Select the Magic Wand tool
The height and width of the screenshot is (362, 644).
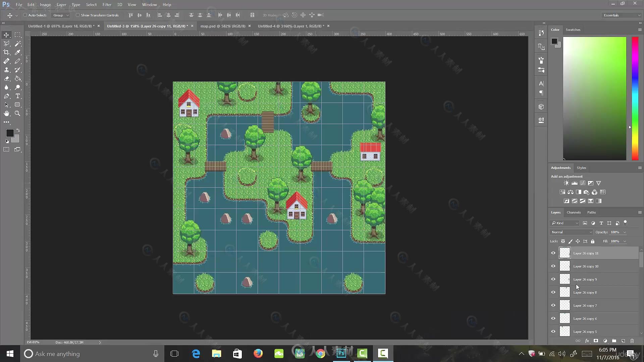click(x=18, y=44)
